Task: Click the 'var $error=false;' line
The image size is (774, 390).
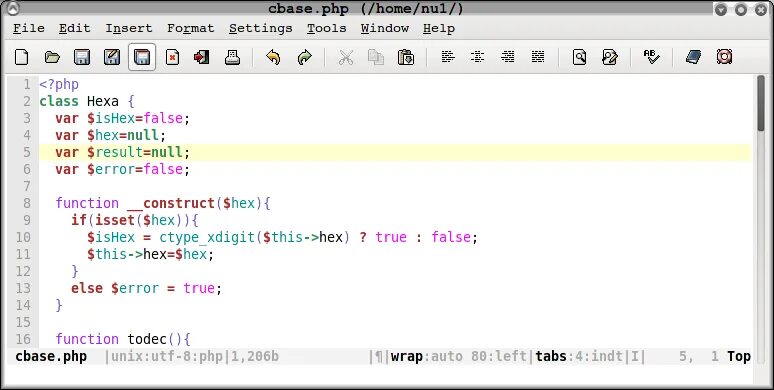Action: pyautogui.click(x=122, y=169)
